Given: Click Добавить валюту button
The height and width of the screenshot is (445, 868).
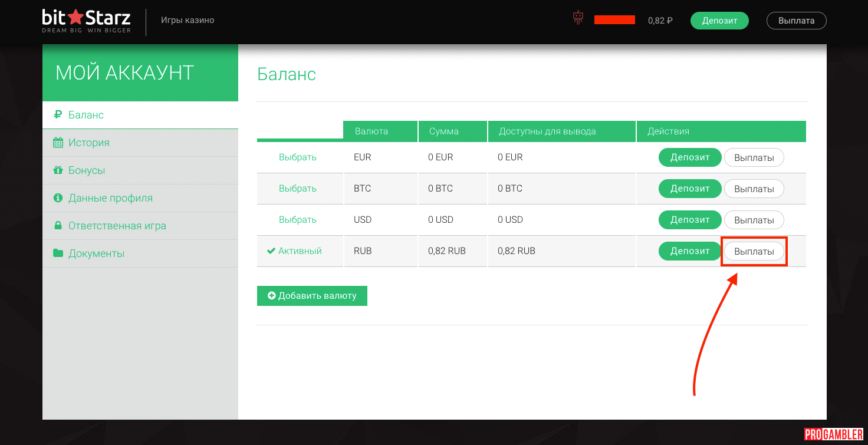Looking at the screenshot, I should point(312,296).
